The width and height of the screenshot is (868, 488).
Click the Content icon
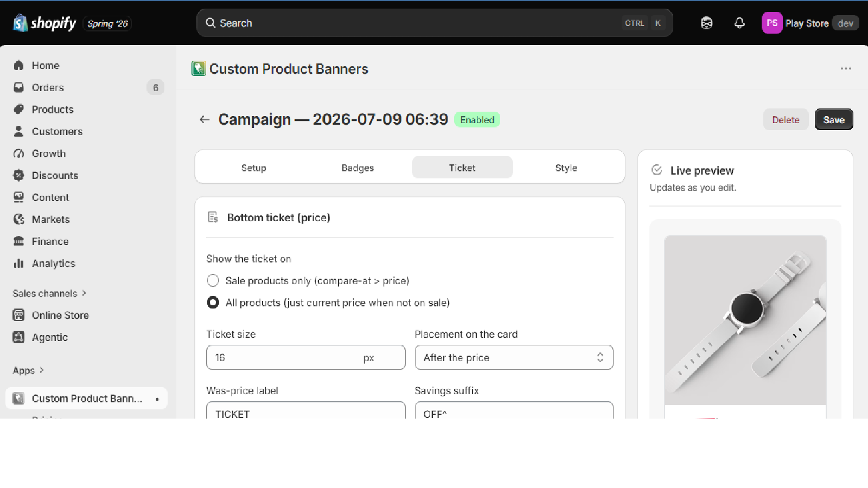click(19, 197)
